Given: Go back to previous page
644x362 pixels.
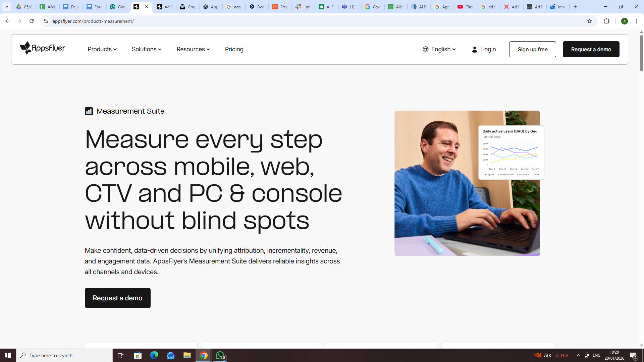Looking at the screenshot, I should click(7, 21).
